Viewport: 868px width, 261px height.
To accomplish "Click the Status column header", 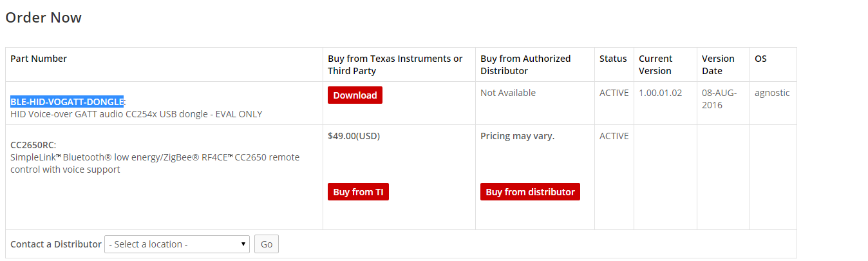I will pyautogui.click(x=613, y=59).
